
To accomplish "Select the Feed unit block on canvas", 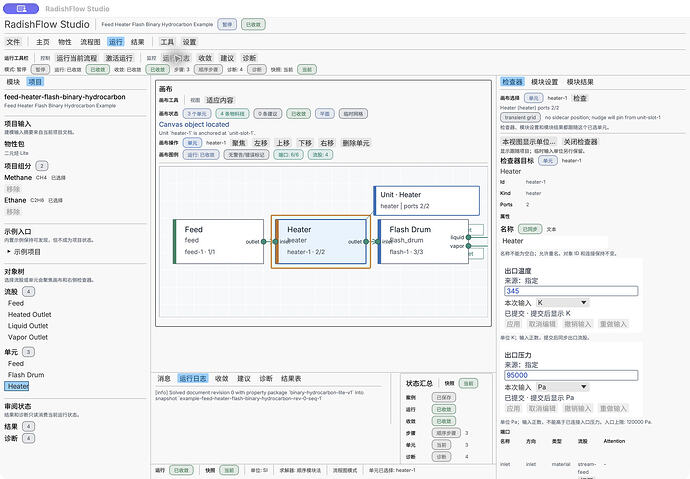I will 219,241.
